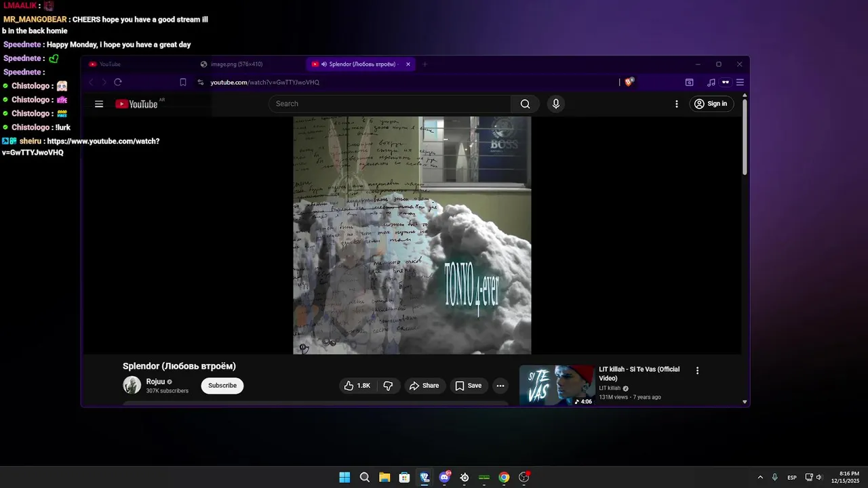Open the YouTube guide hamburger menu
The width and height of the screenshot is (868, 488).
pyautogui.click(x=99, y=104)
